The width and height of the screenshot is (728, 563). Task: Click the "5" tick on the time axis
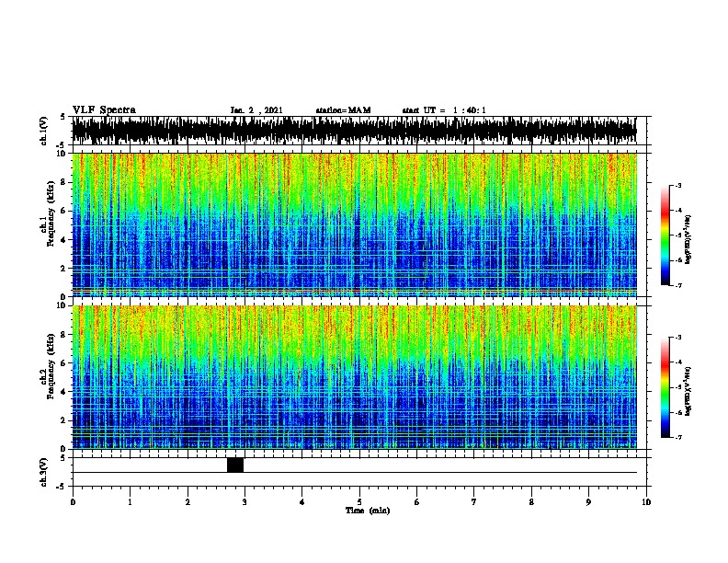[x=359, y=502]
